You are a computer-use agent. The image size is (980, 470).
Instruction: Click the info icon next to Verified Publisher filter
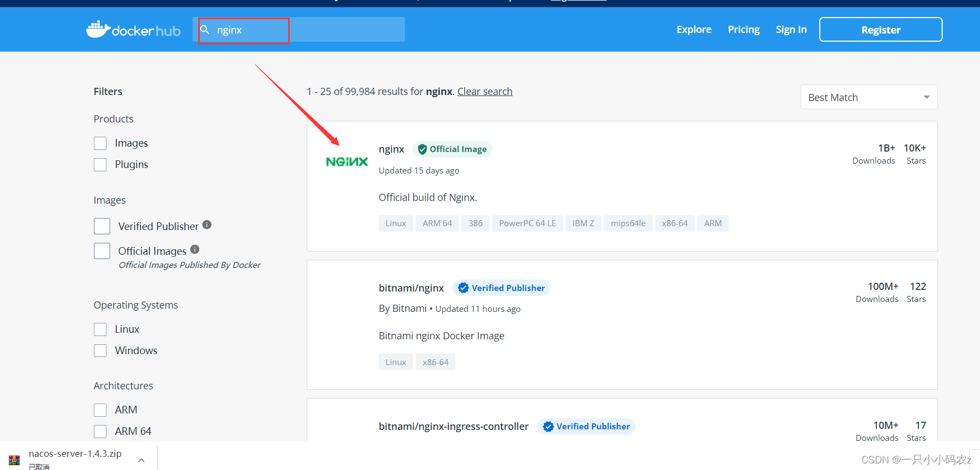pos(207,225)
